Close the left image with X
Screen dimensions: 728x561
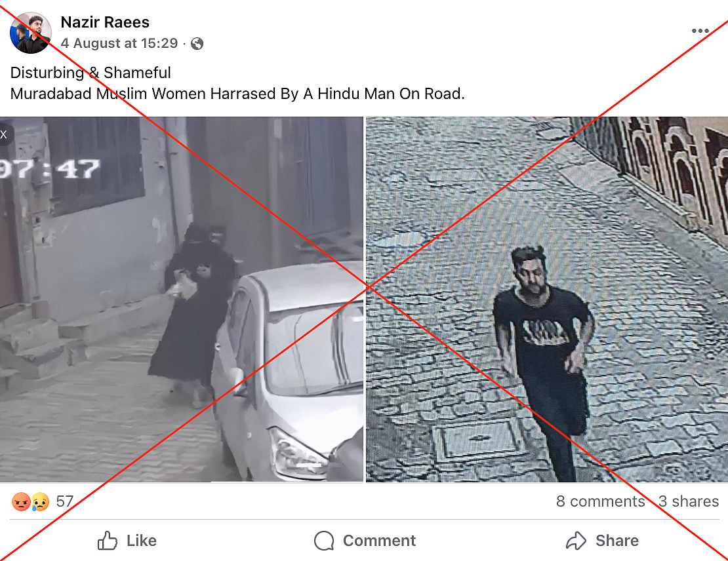pyautogui.click(x=4, y=134)
